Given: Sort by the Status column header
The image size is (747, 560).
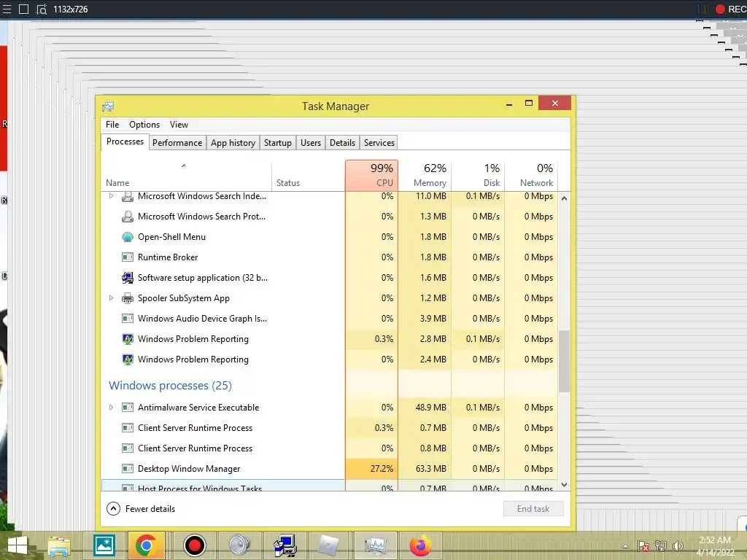Looking at the screenshot, I should click(309, 176).
